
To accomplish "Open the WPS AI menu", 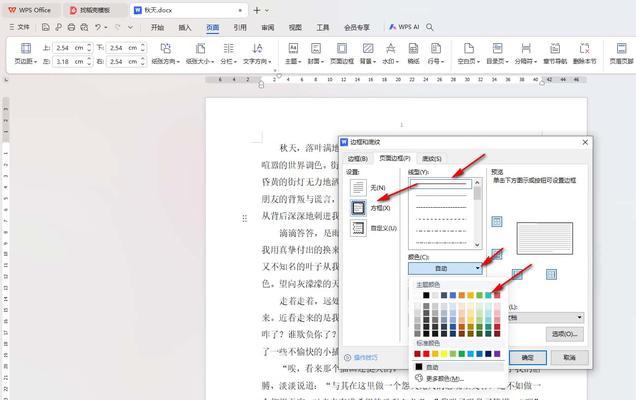I will click(404, 27).
